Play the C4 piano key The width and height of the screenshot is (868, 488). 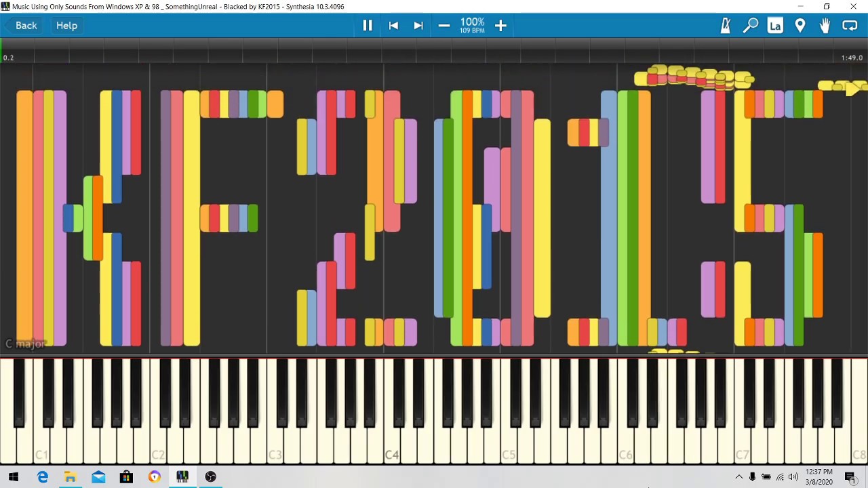click(392, 447)
